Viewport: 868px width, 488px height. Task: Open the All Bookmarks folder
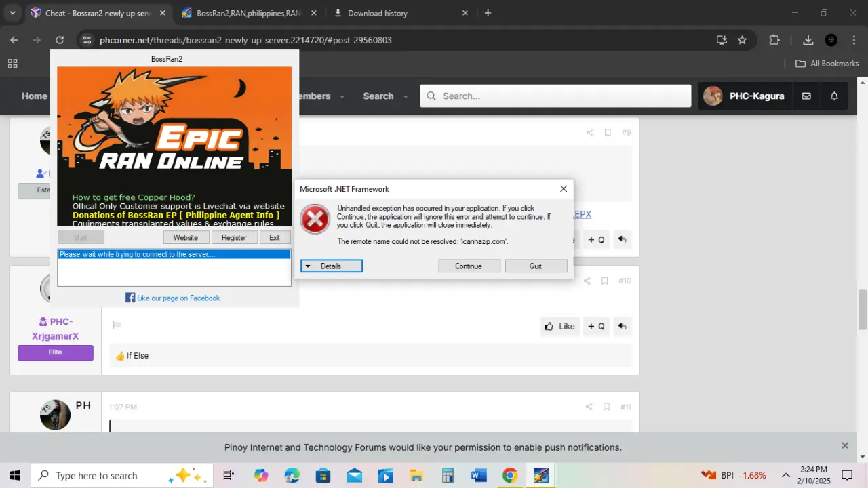(827, 64)
